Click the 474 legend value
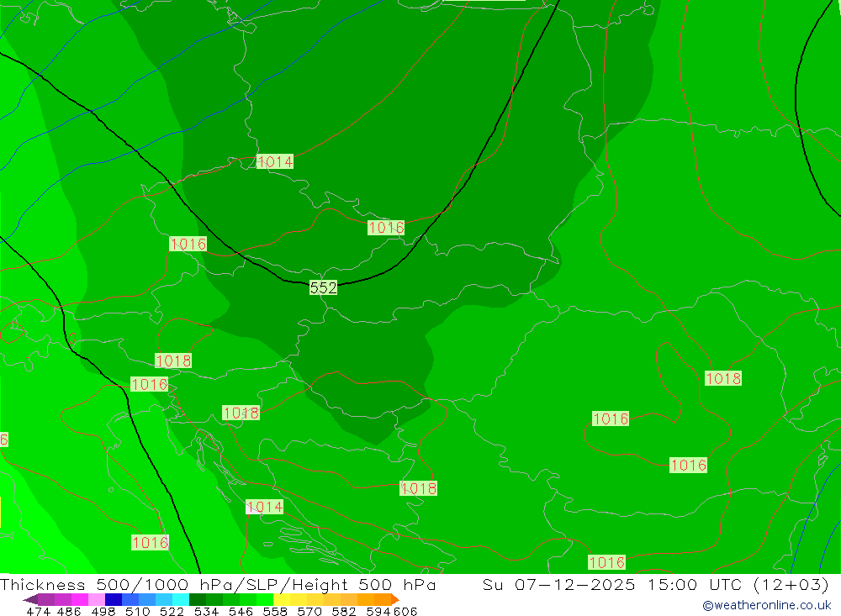Image resolution: width=841 pixels, height=616 pixels. [x=38, y=611]
